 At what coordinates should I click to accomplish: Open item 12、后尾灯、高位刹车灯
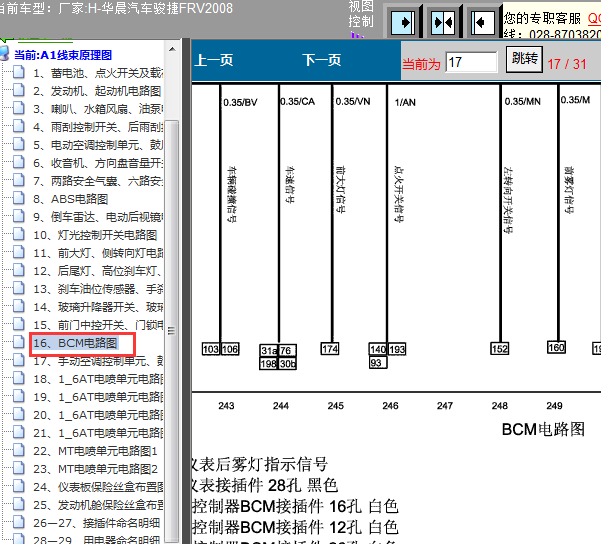click(x=98, y=271)
